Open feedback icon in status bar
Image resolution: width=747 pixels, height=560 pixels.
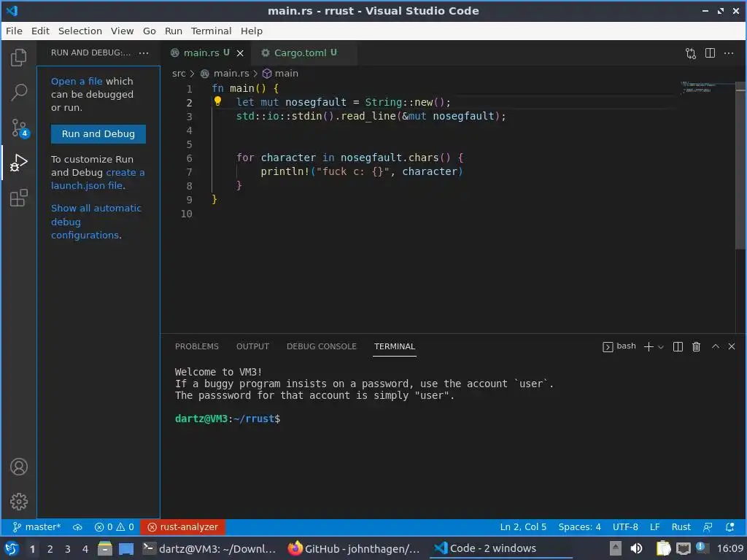pyautogui.click(x=708, y=527)
